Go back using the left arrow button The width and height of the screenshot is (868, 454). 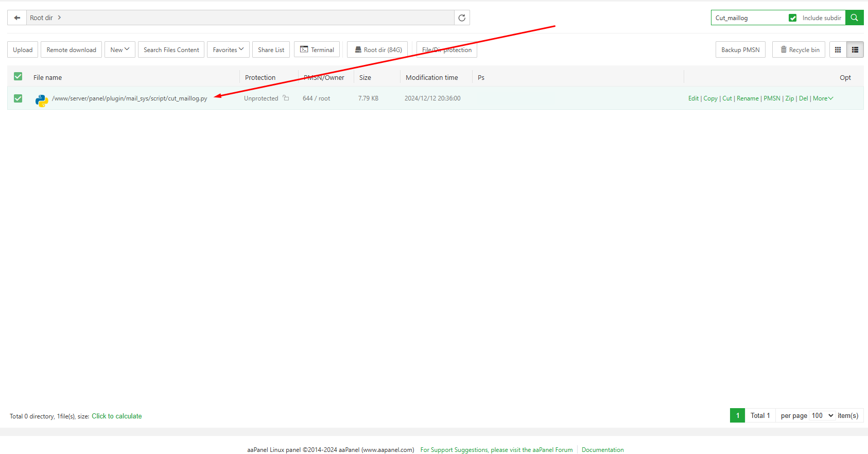pyautogui.click(x=17, y=18)
